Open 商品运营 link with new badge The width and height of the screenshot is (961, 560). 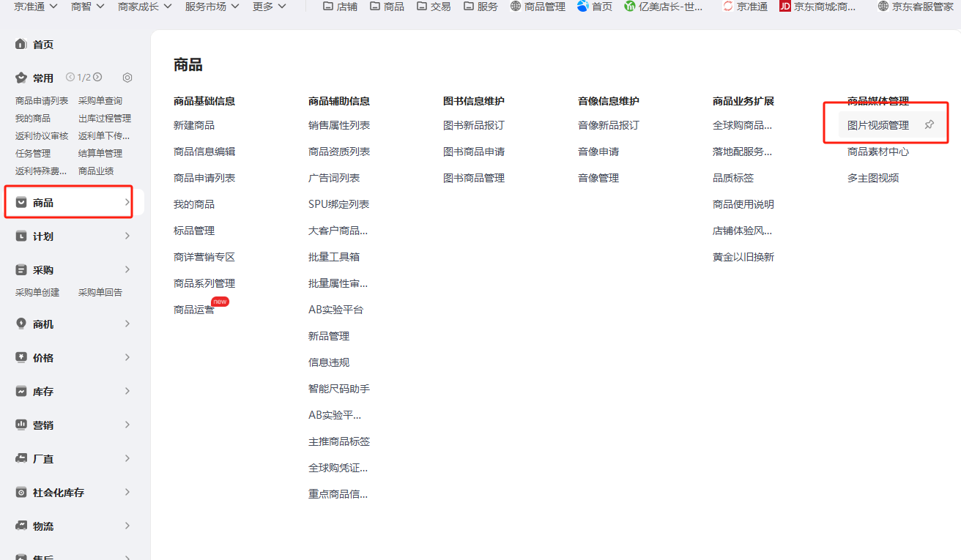[194, 310]
